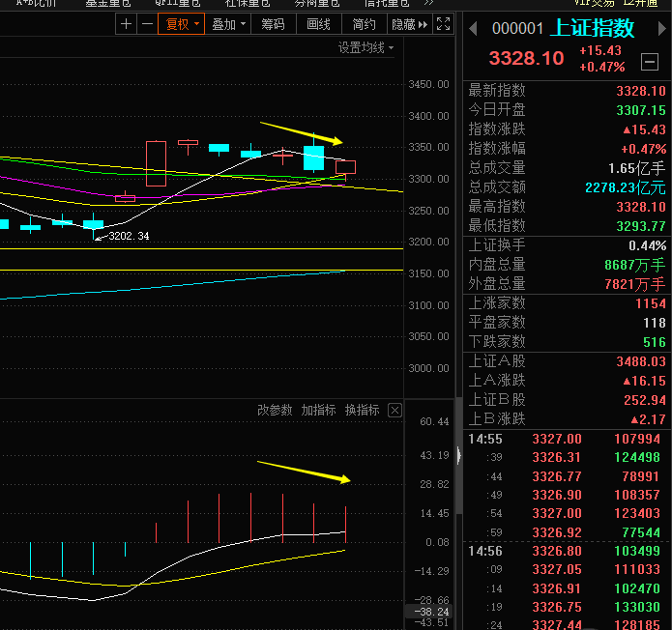Click the 3450.00 price axis label

coord(428,84)
